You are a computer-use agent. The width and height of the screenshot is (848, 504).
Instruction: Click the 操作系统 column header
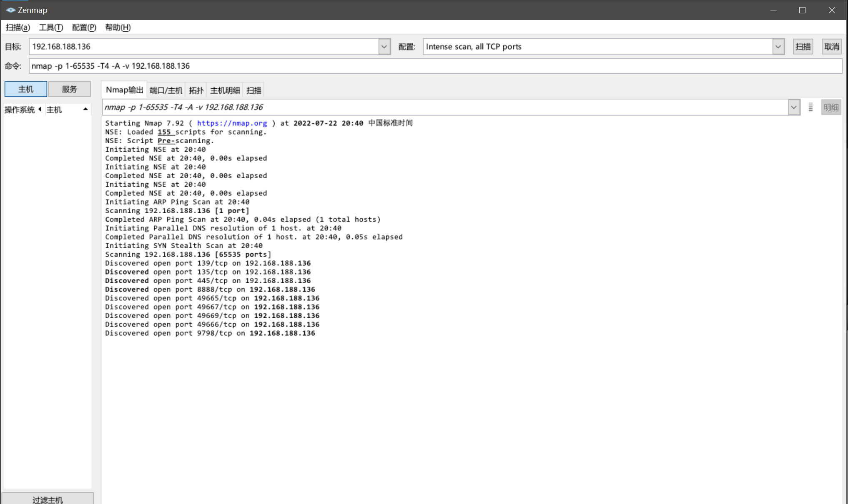pos(20,110)
